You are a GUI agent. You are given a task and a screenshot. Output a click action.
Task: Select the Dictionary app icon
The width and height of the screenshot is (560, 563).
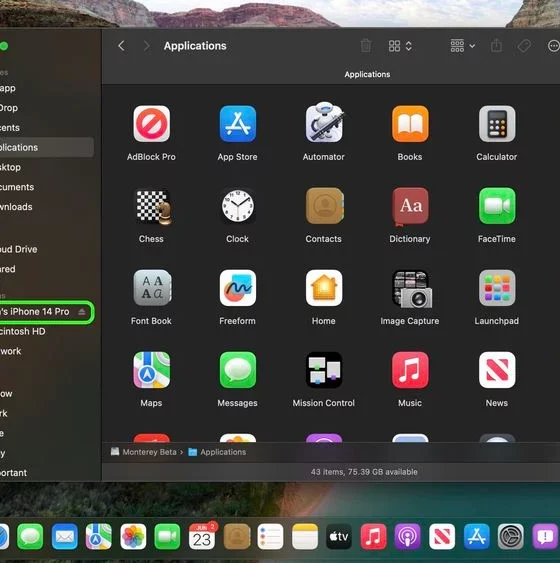pos(410,206)
